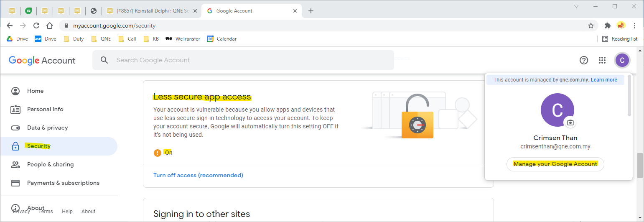644x222 pixels.
Task: Click Manage your Google Account button
Action: [555, 164]
